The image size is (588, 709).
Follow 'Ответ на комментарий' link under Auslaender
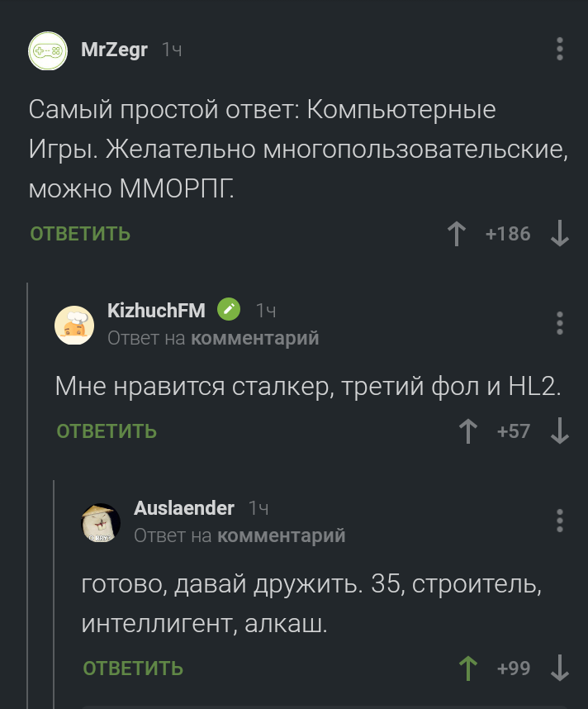239,535
